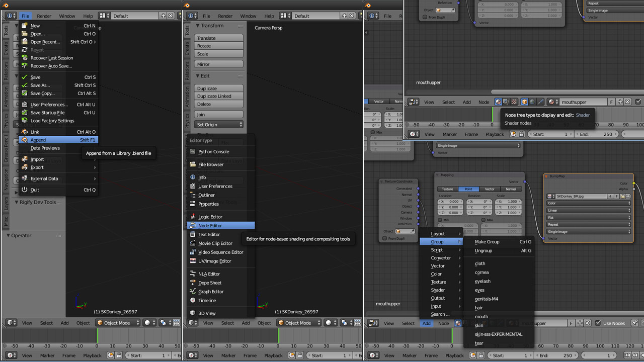Click the Mirror button
Image resolution: width=644 pixels, height=362 pixels.
click(x=219, y=64)
